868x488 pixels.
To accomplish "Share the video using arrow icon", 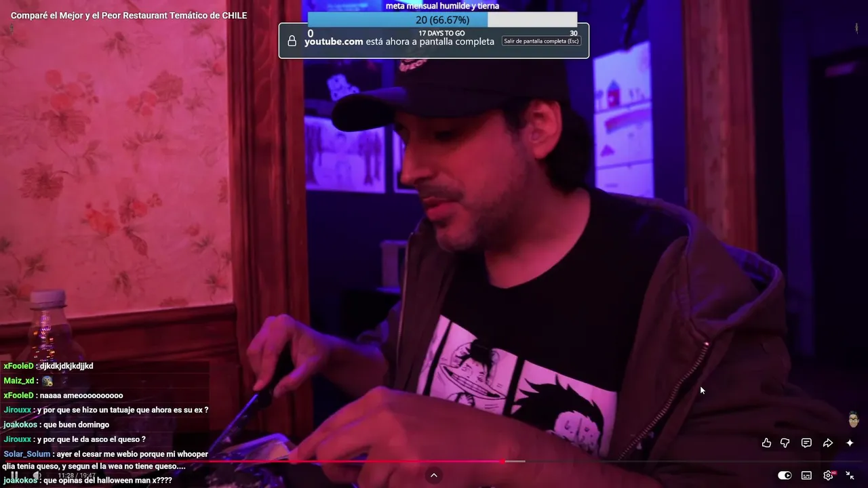I will (828, 443).
